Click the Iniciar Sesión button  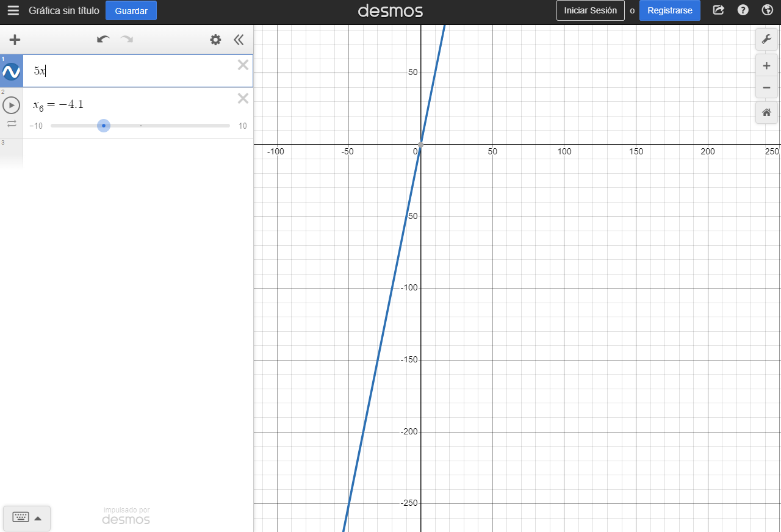point(590,11)
